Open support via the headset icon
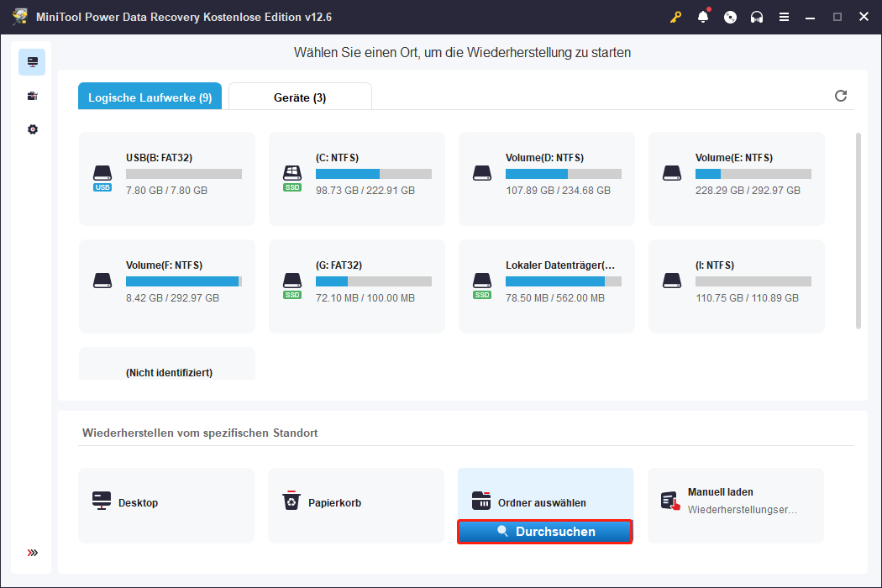 click(757, 17)
